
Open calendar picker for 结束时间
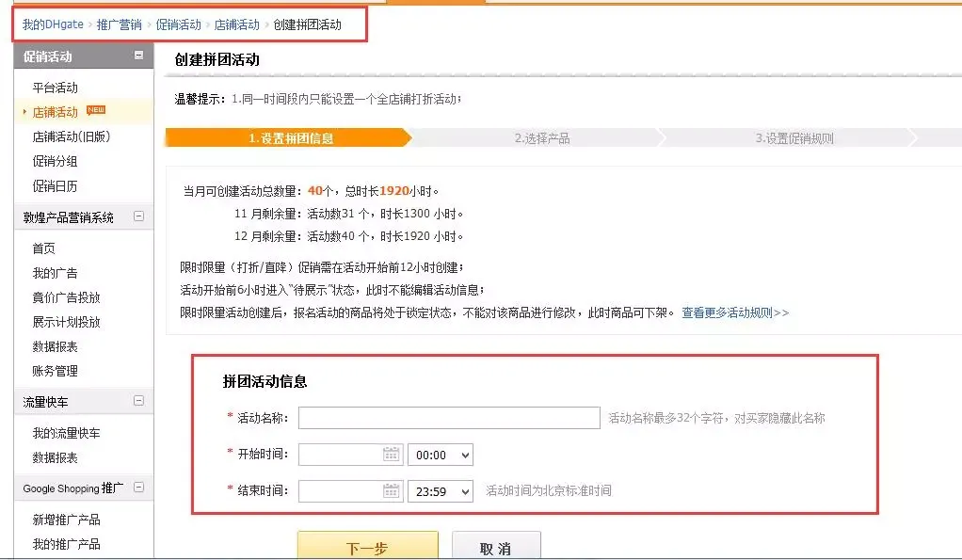[x=391, y=490]
